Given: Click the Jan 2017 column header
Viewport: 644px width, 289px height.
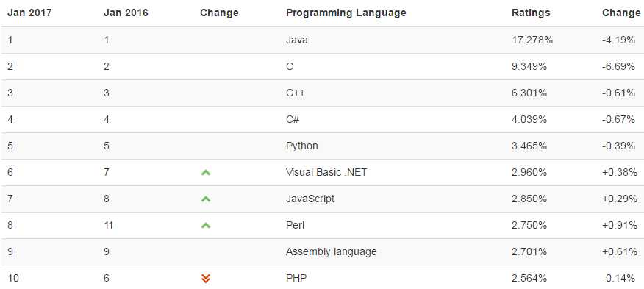Looking at the screenshot, I should [29, 13].
